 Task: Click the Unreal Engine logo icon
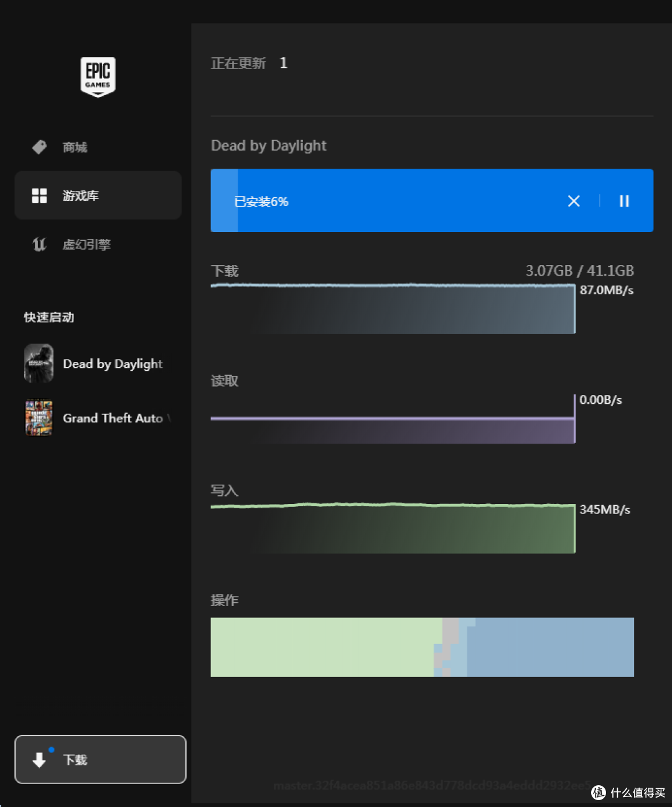(x=39, y=245)
